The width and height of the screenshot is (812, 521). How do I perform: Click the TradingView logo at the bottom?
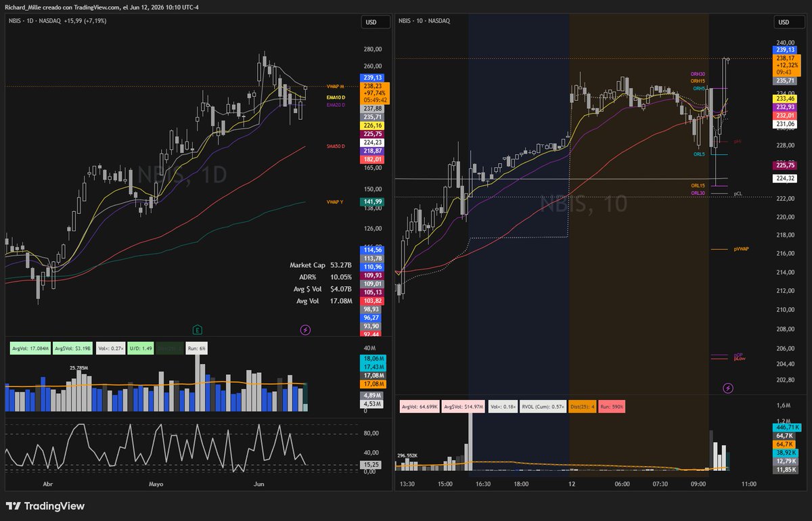tap(45, 506)
